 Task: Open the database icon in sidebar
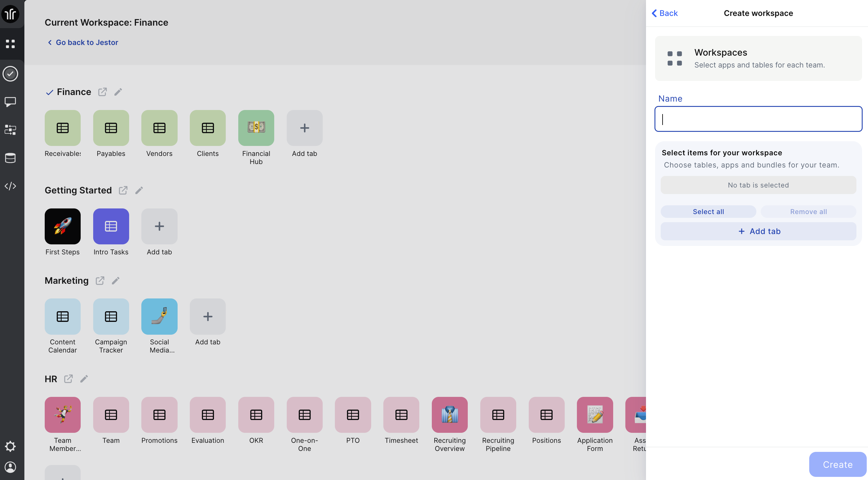tap(10, 157)
